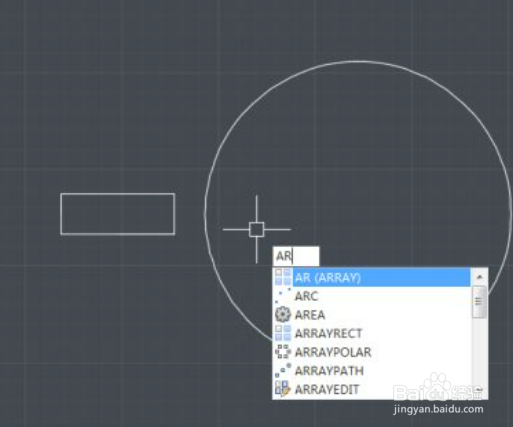Click the circle's outline in the drawing
513x427 pixels.
[x=358, y=62]
